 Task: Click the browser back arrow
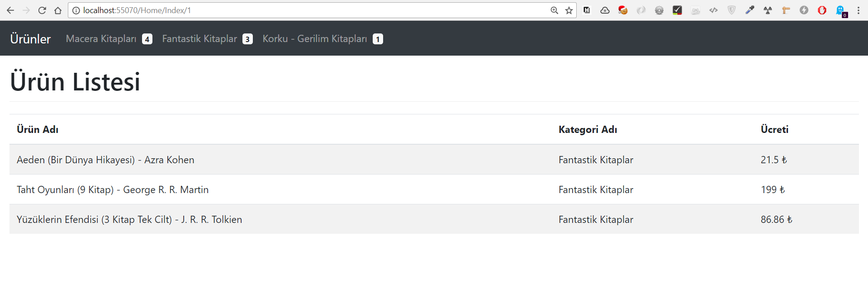click(x=10, y=10)
